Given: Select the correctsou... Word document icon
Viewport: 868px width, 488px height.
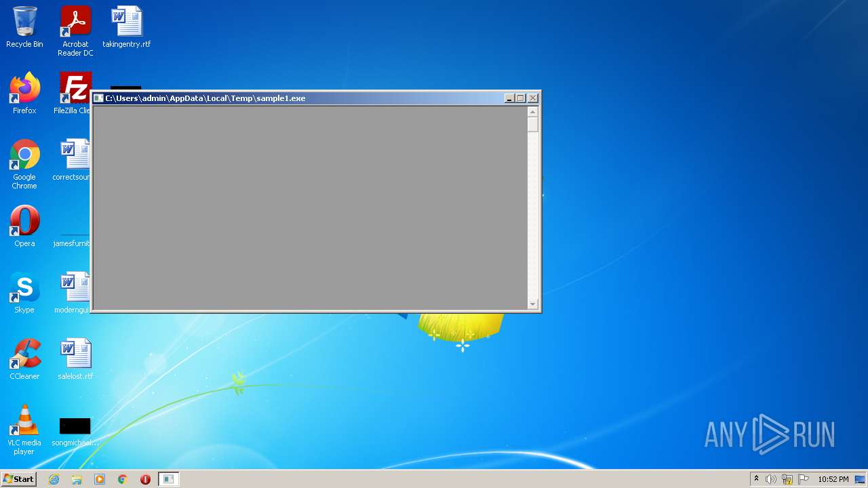Looking at the screenshot, I should click(x=72, y=161).
